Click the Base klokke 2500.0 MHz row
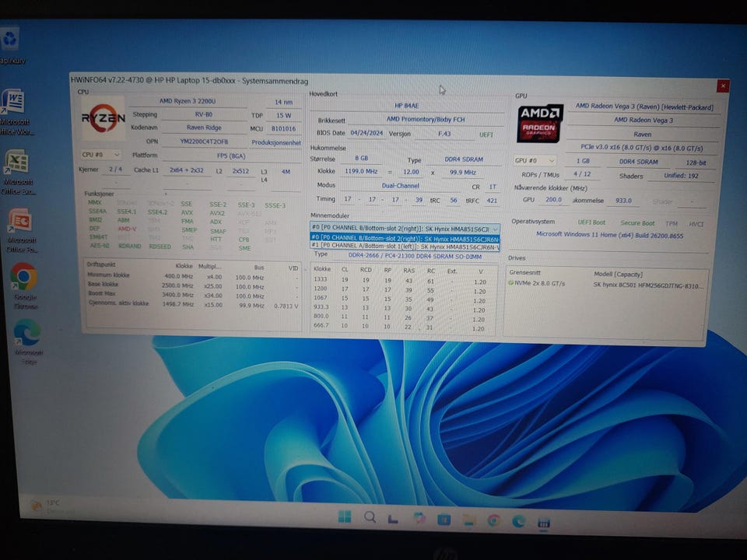This screenshot has height=560, width=747. (192, 285)
